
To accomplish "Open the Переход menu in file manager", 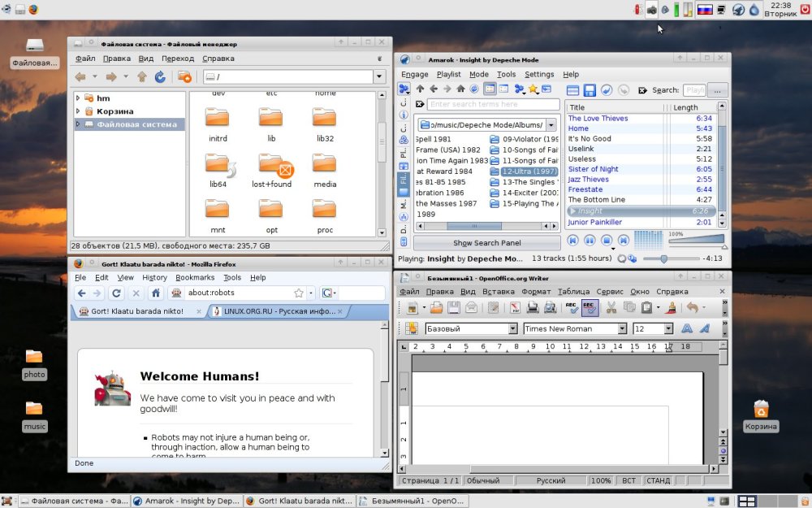I will tap(178, 59).
